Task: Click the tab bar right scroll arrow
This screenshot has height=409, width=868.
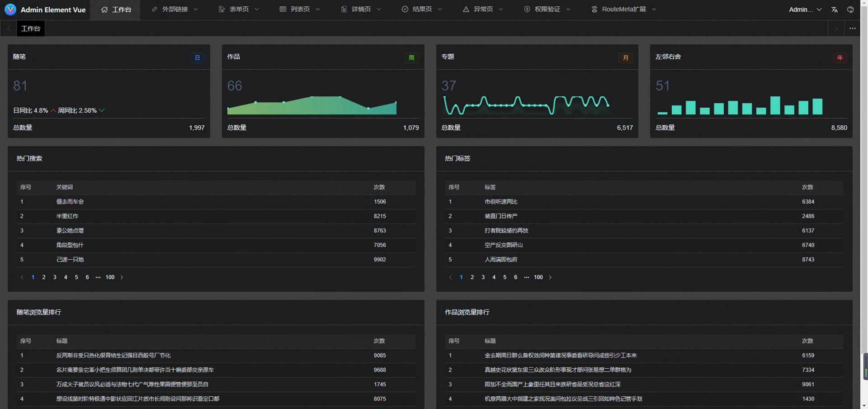Action: pyautogui.click(x=836, y=29)
